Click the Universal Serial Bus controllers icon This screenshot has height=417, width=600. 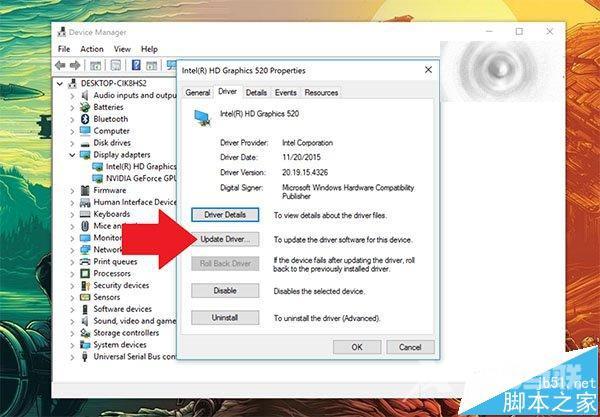click(x=85, y=357)
